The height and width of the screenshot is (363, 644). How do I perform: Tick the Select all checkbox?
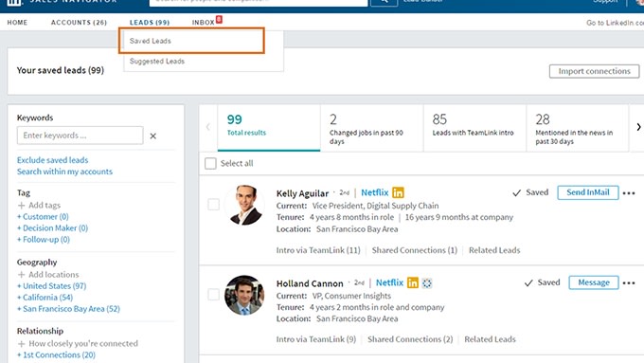coord(210,163)
